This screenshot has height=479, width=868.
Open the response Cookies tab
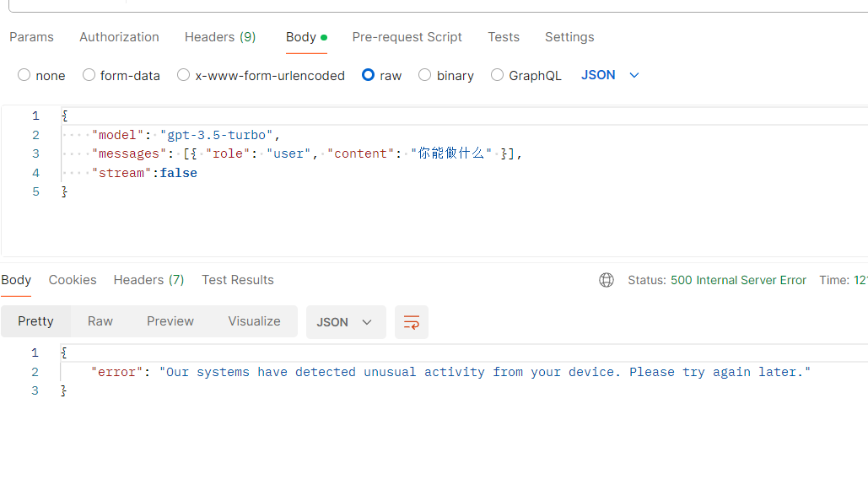[x=73, y=280]
